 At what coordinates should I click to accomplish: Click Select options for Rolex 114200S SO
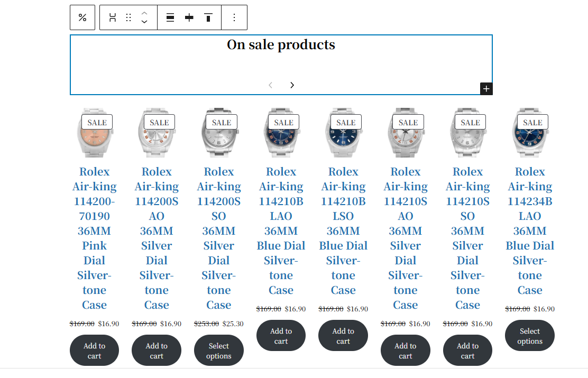pos(218,349)
